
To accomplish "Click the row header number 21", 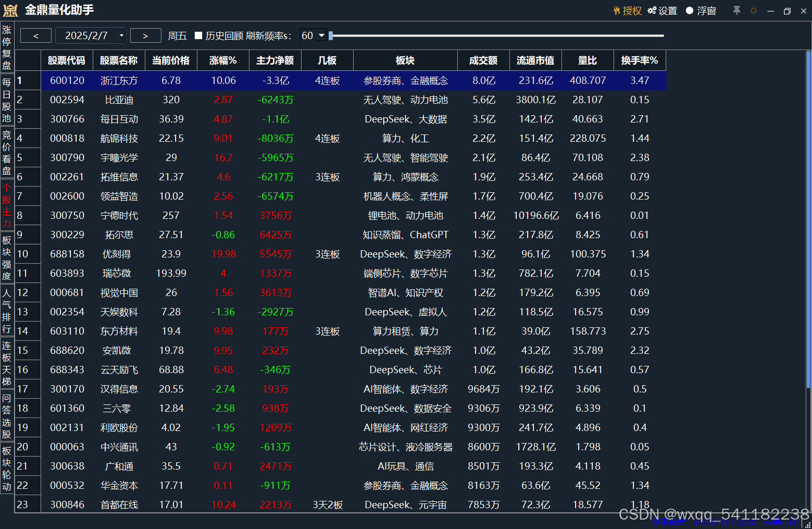I will pos(28,466).
